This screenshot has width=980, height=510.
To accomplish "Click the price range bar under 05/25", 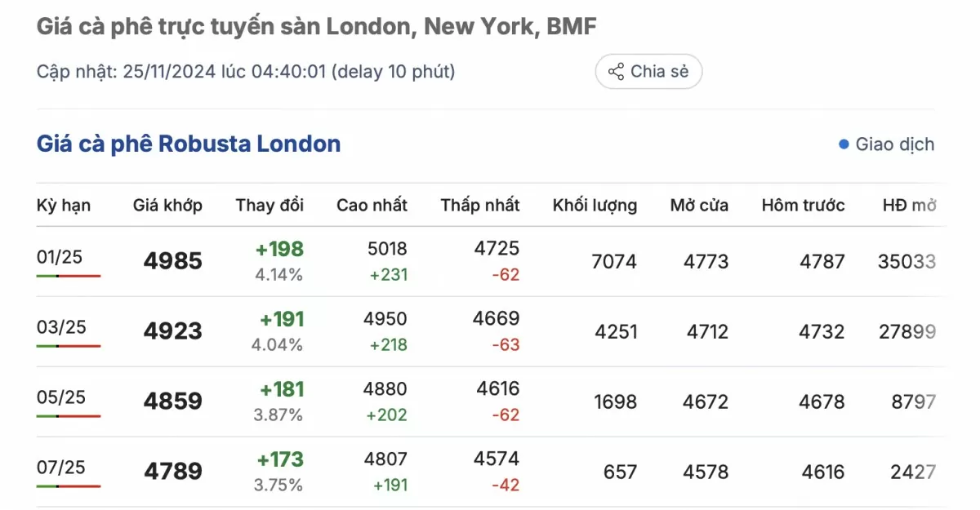I will coord(69,416).
